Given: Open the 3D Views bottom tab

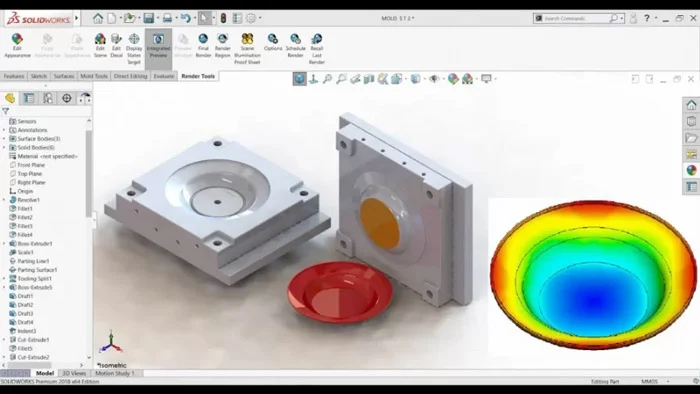Looking at the screenshot, I should [x=74, y=373].
